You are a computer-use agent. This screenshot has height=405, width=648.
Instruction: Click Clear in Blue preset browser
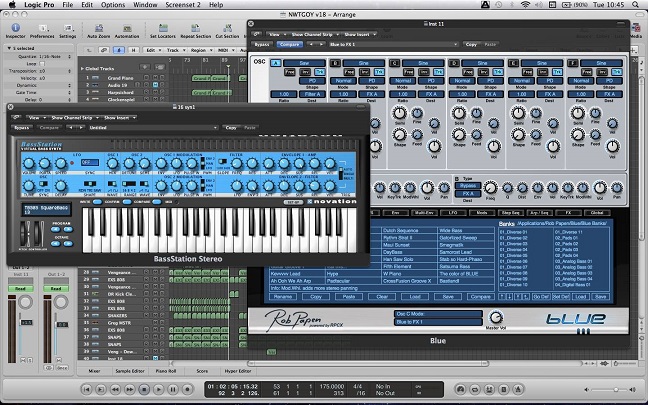pyautogui.click(x=382, y=297)
